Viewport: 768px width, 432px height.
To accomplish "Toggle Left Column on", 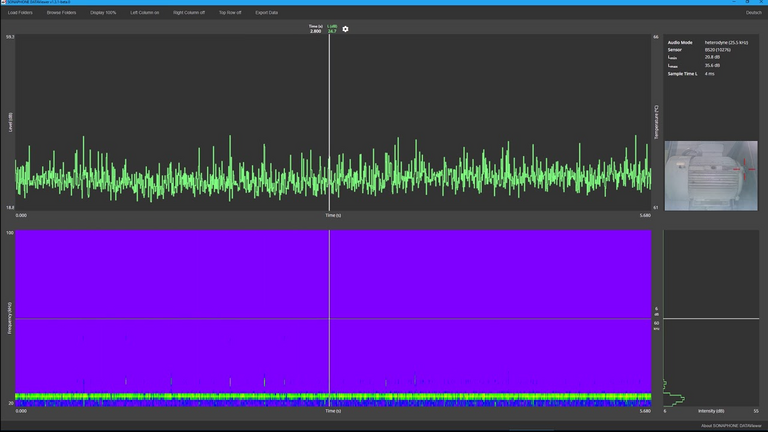I will tap(144, 12).
